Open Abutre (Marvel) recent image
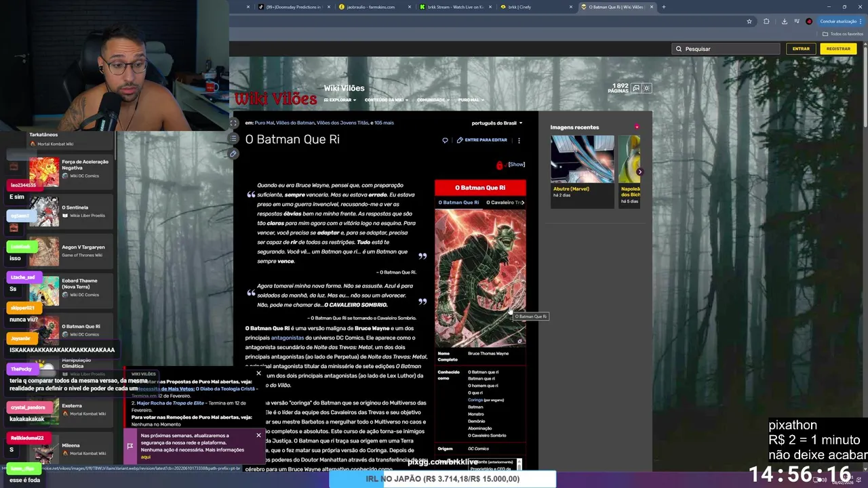868x488 pixels. (582, 160)
